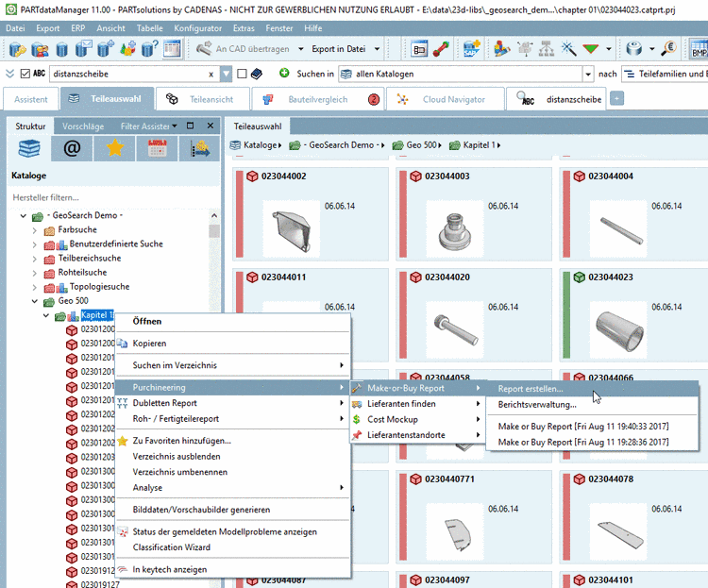Screen dimensions: 708x588
Task: Open the Favorites star icon in Struktur panel
Action: (114, 148)
